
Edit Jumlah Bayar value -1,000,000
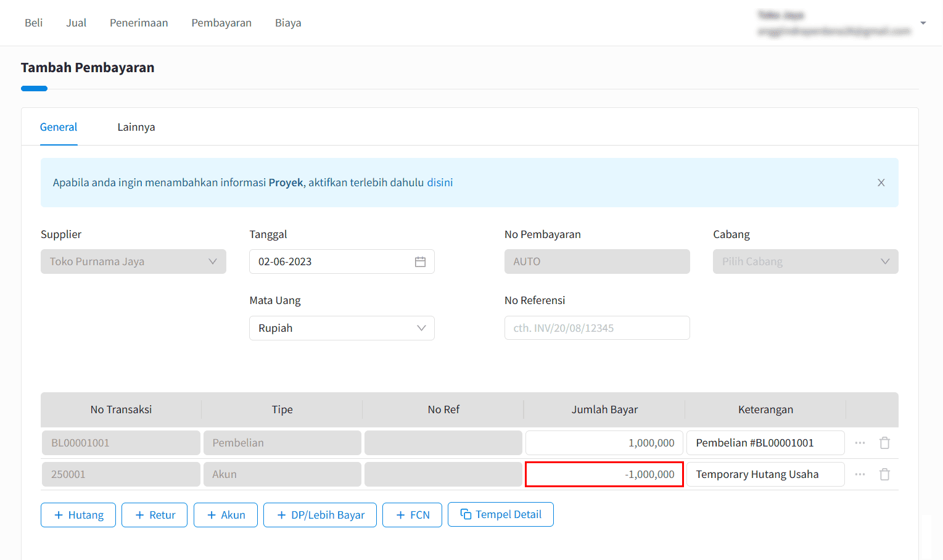(604, 474)
